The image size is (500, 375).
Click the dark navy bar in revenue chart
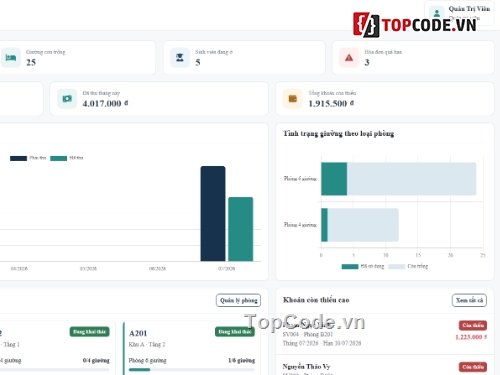213,213
